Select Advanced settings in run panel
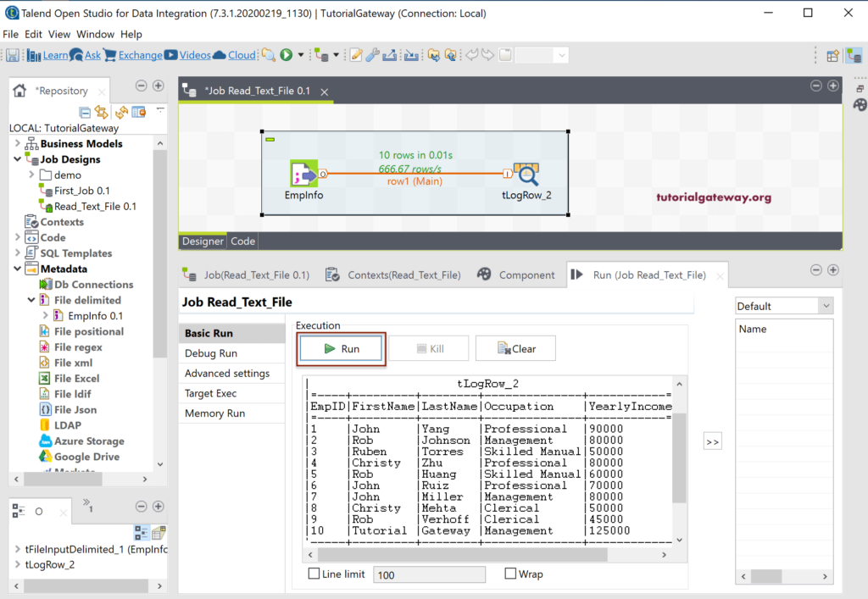 (232, 374)
